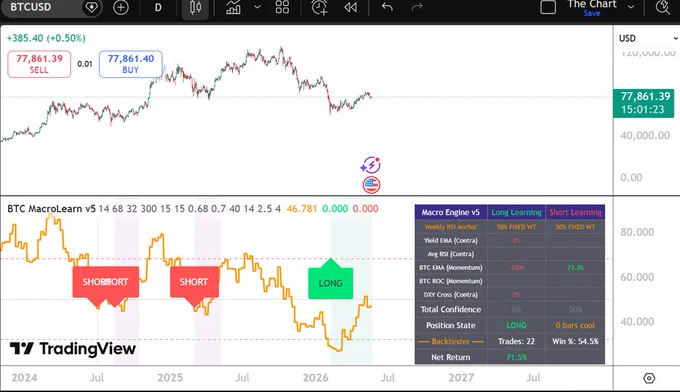Click the Net Return row label
680x392 pixels.
pos(451,357)
